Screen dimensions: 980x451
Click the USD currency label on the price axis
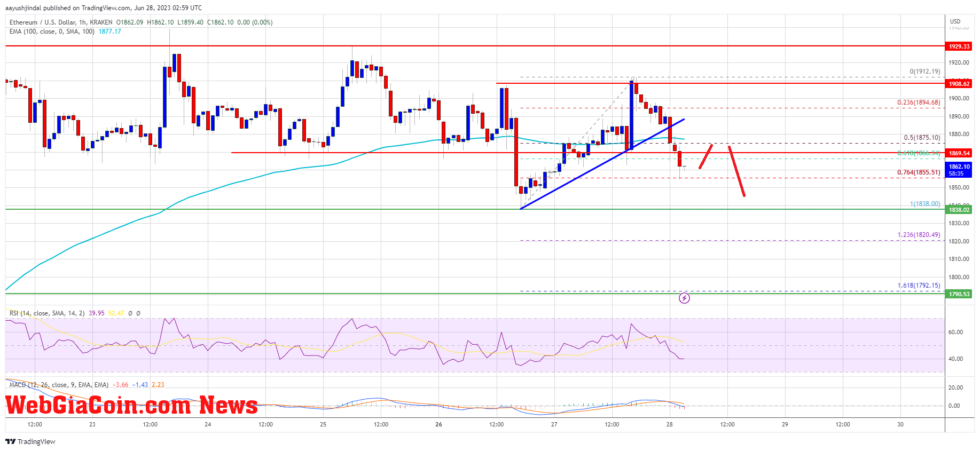pyautogui.click(x=955, y=22)
